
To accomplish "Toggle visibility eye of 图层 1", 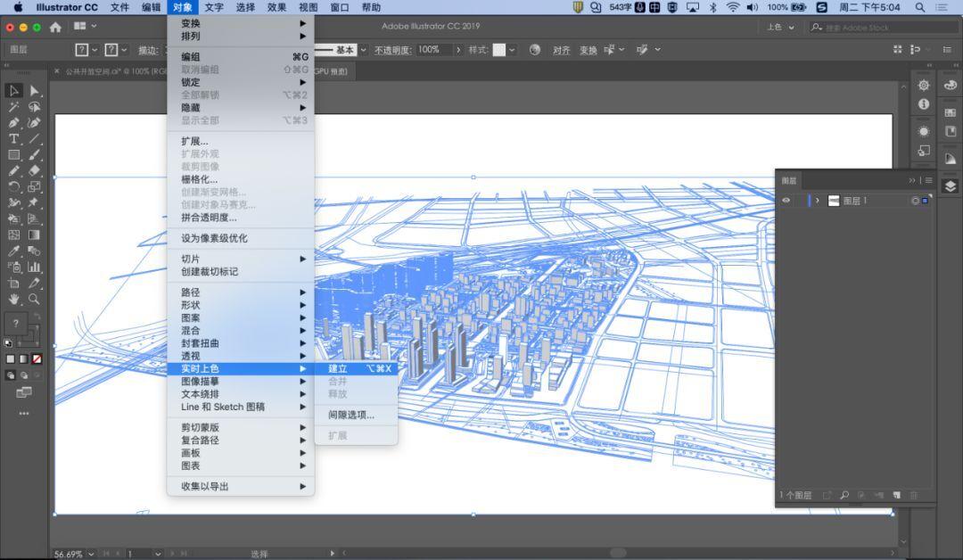I will [786, 201].
